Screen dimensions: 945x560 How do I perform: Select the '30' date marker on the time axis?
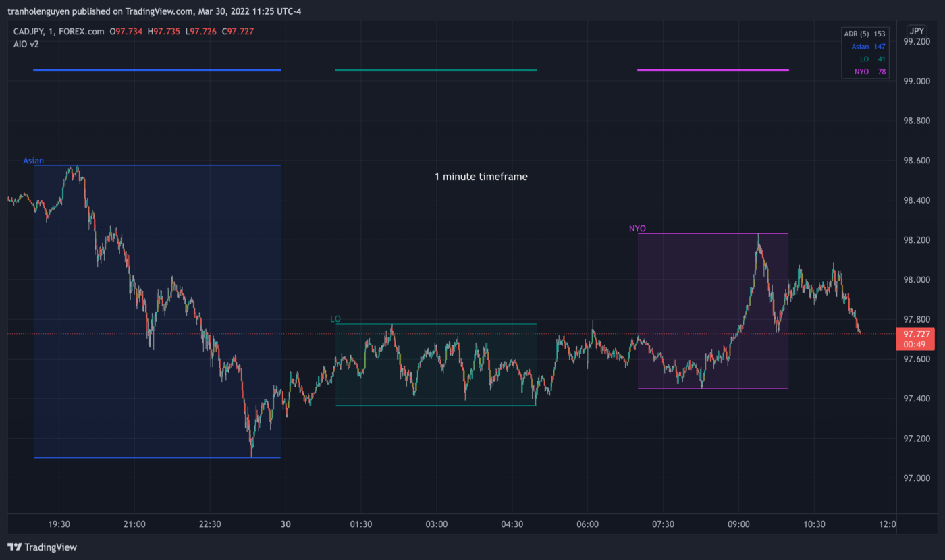(286, 524)
